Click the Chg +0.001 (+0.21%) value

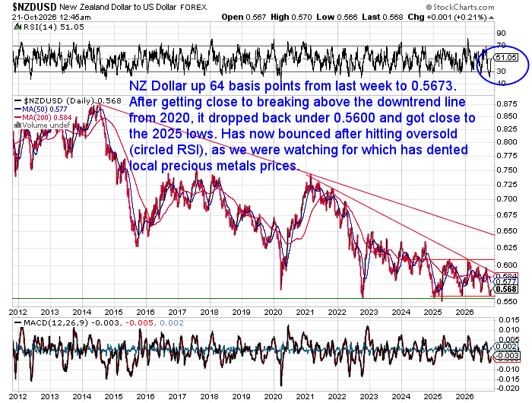pos(447,17)
